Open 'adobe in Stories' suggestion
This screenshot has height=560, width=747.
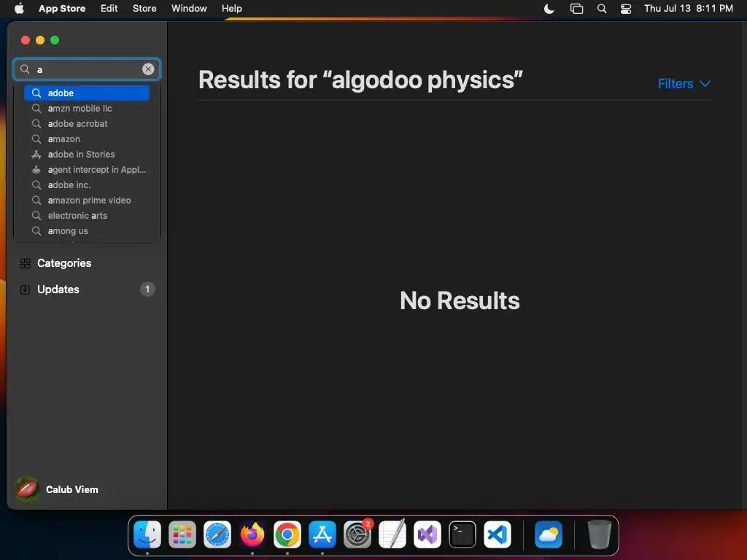(87, 155)
